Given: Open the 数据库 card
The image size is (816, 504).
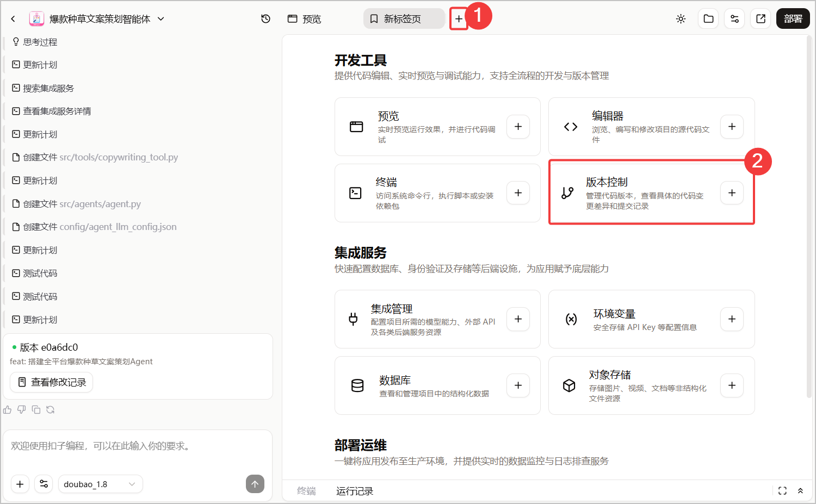Looking at the screenshot, I should coord(437,385).
